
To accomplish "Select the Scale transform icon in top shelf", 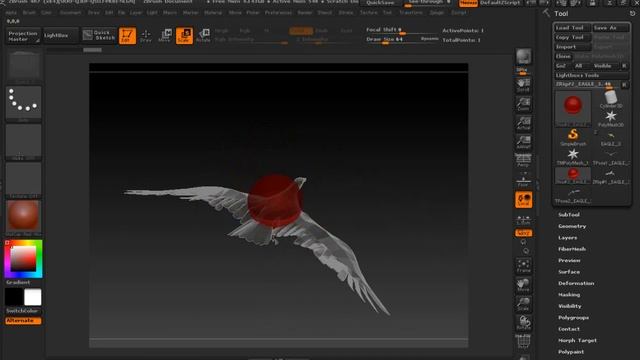I will tap(184, 36).
